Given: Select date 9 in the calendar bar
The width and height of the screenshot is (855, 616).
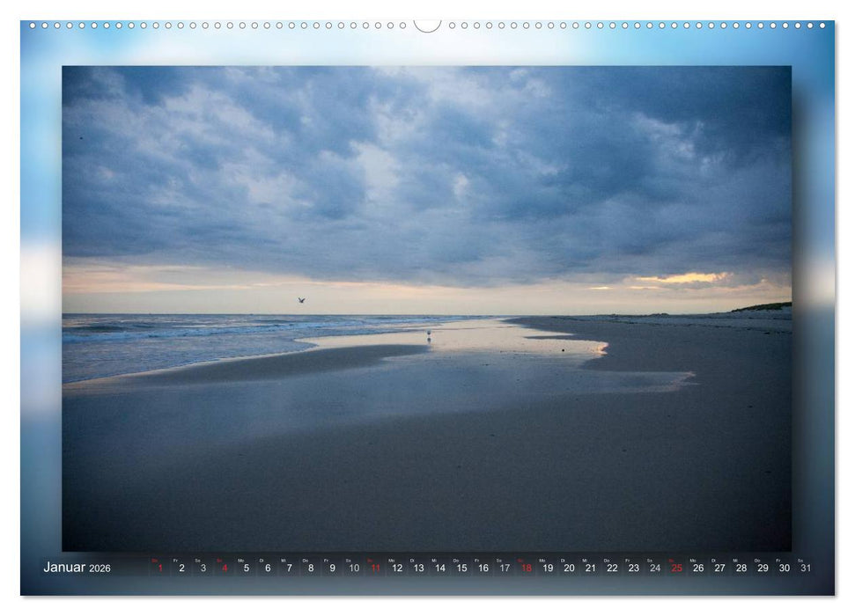Looking at the screenshot, I should tap(332, 567).
